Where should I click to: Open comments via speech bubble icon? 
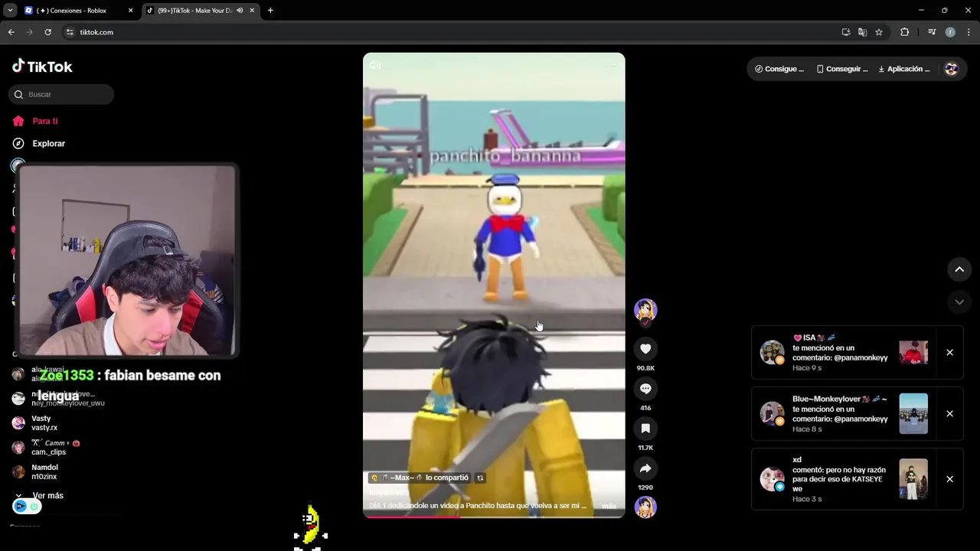pyautogui.click(x=645, y=389)
